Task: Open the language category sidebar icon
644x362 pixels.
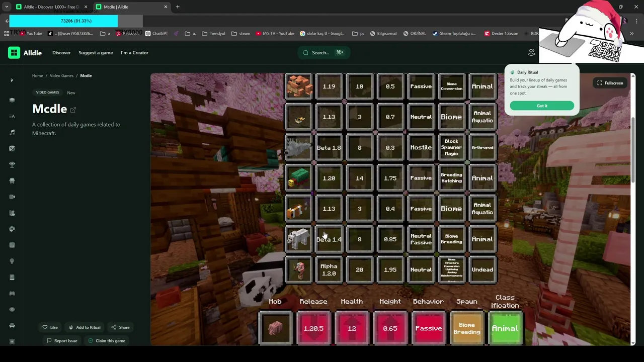Action: pos(12,116)
